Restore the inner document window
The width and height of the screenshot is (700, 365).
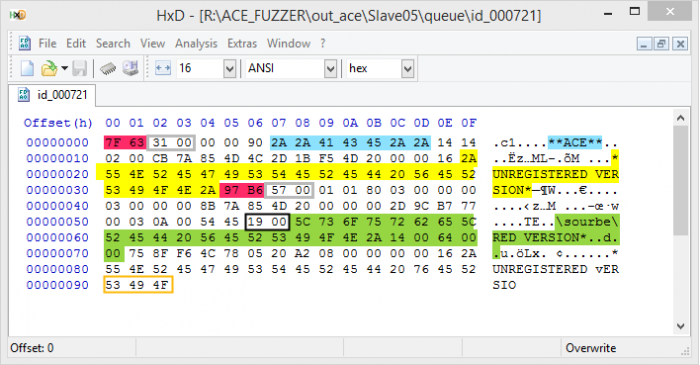tap(662, 44)
